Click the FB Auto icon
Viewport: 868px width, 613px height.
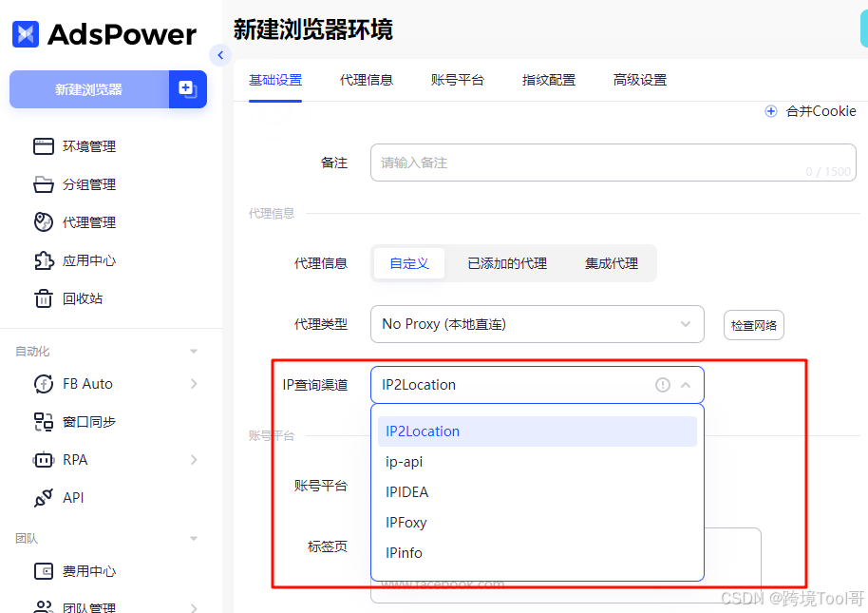pyautogui.click(x=43, y=384)
